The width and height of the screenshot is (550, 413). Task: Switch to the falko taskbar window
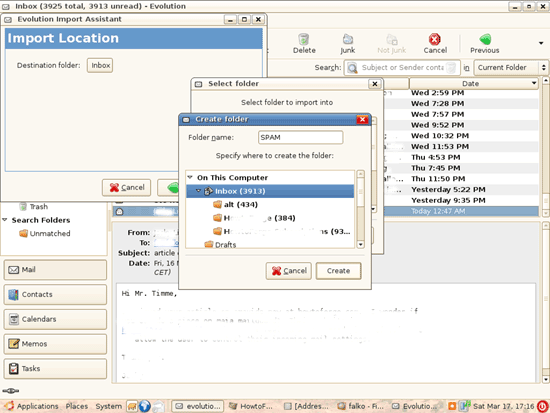[360, 406]
